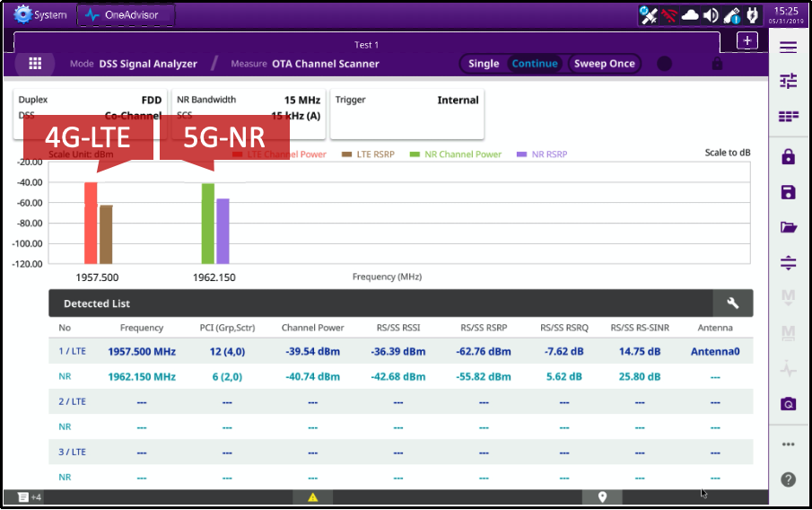
Task: Open the NR Bandwidth 15 MHz card
Action: (249, 114)
